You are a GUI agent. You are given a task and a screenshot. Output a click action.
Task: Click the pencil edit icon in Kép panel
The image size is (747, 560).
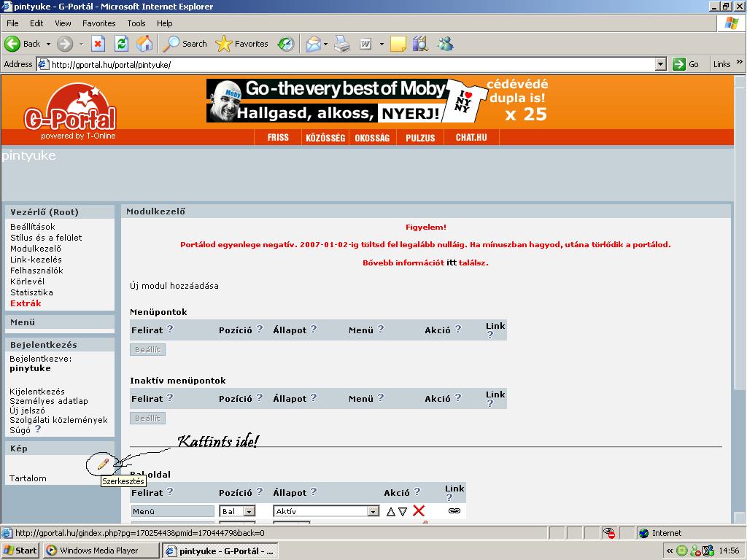point(103,463)
